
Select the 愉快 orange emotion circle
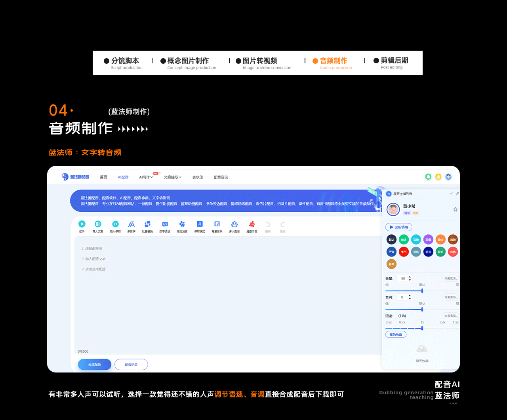tap(440, 239)
